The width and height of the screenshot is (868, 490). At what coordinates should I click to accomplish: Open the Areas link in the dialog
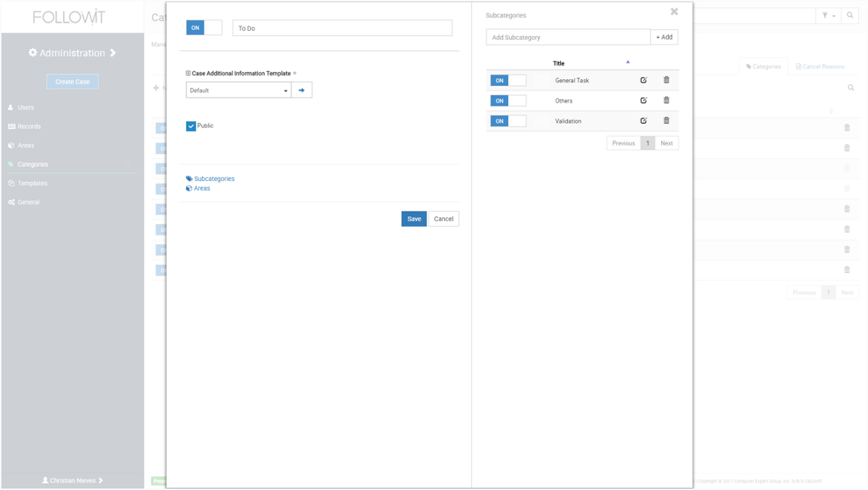pos(201,188)
